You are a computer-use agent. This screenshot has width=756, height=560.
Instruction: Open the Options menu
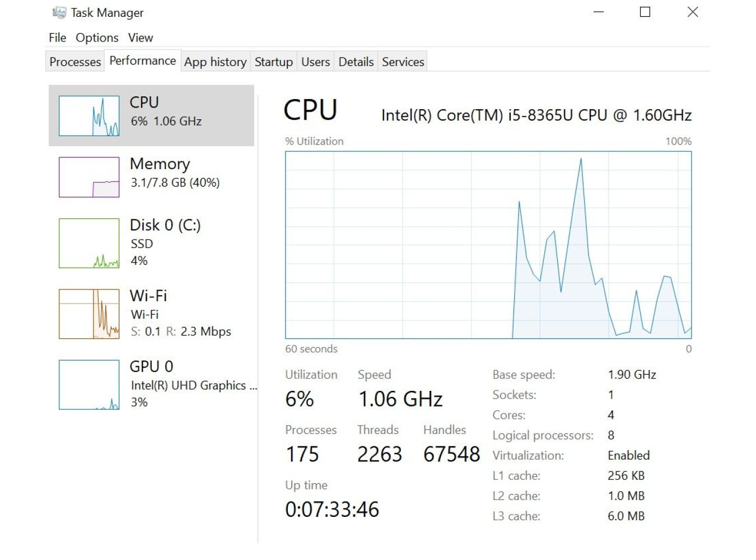coord(97,38)
